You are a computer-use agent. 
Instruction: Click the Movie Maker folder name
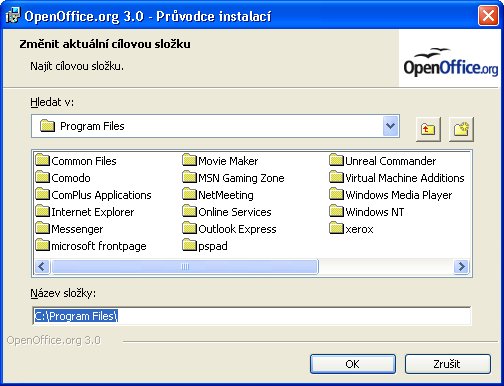pyautogui.click(x=228, y=161)
